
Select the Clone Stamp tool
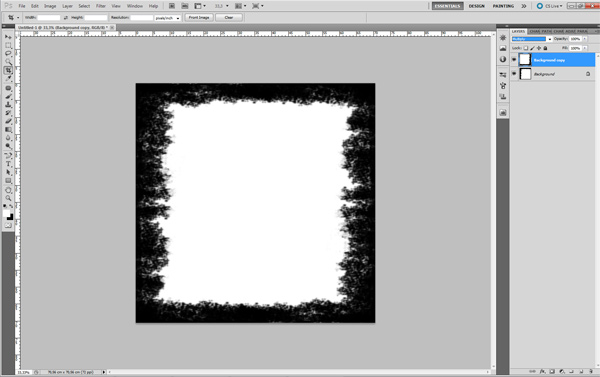pyautogui.click(x=8, y=104)
